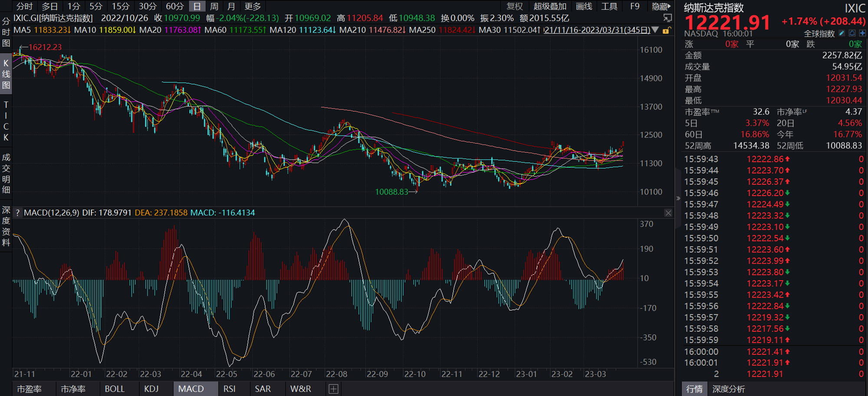Switch to the 深度分析 tab
Image resolution: width=868 pixels, height=396 pixels.
(728, 389)
